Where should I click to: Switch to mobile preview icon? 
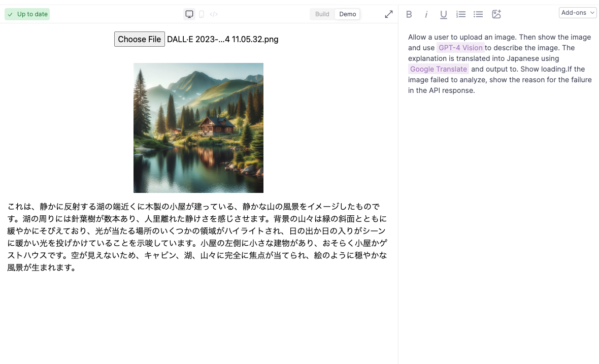[202, 14]
